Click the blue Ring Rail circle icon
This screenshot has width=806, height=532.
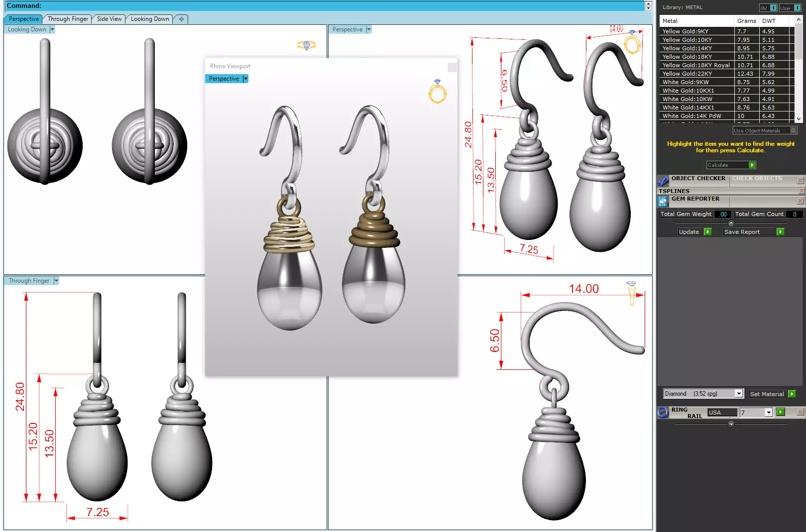click(663, 413)
